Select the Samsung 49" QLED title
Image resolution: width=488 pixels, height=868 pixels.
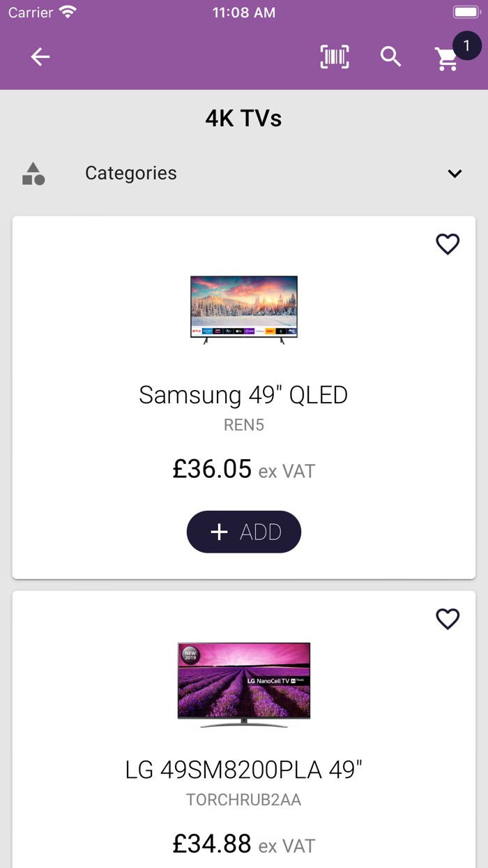tap(243, 395)
